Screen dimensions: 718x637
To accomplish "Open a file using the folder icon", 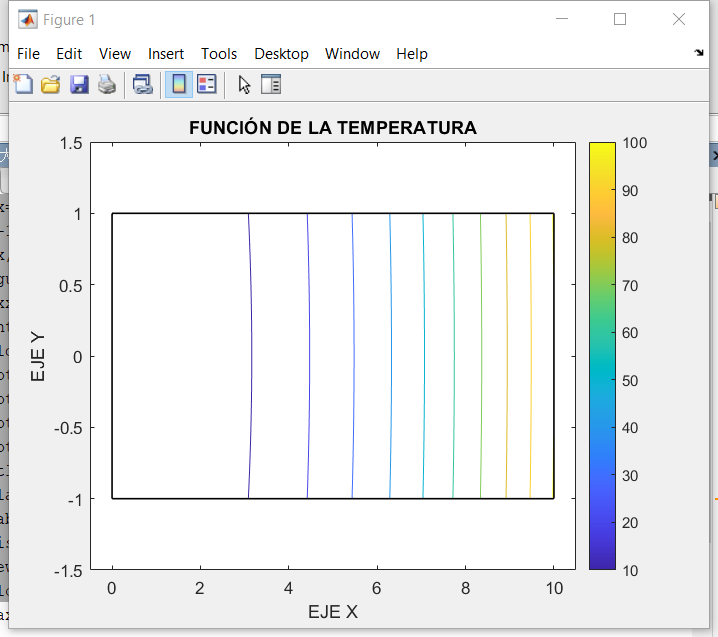I will click(51, 85).
